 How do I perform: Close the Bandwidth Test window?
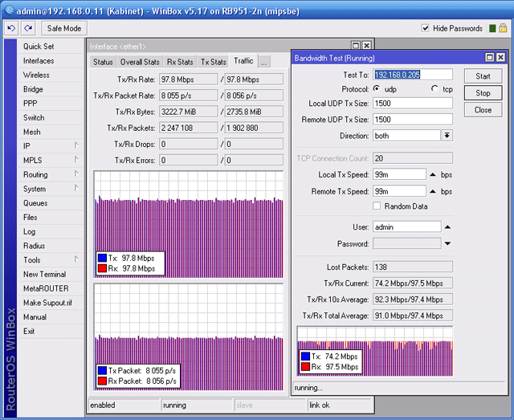pos(500,58)
